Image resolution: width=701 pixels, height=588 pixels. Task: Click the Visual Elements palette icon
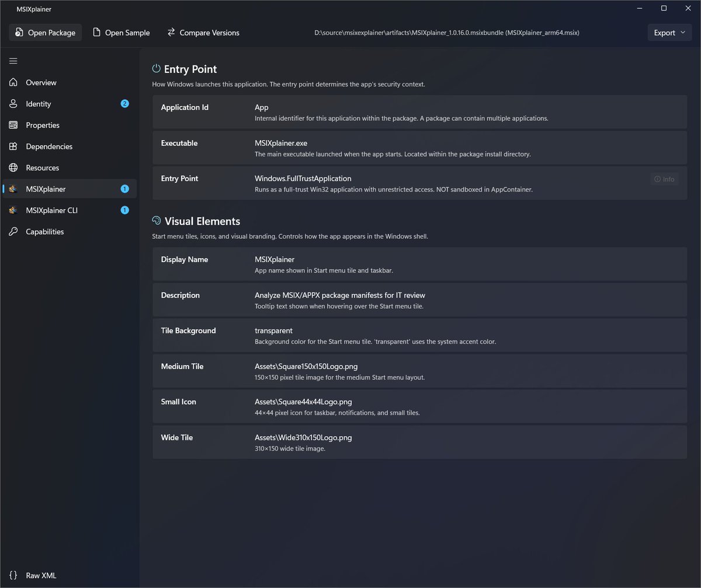pos(156,221)
